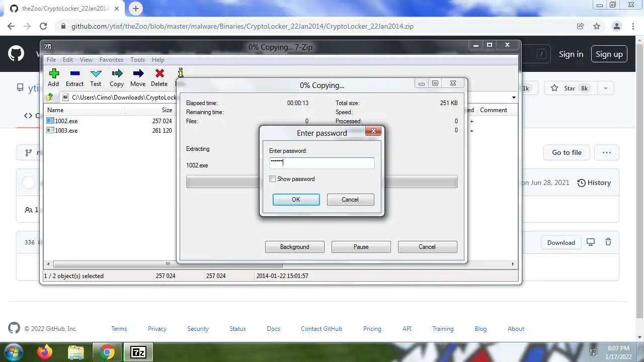Pause the copying operation
Screen dimensions: 644x362
tap(361, 247)
